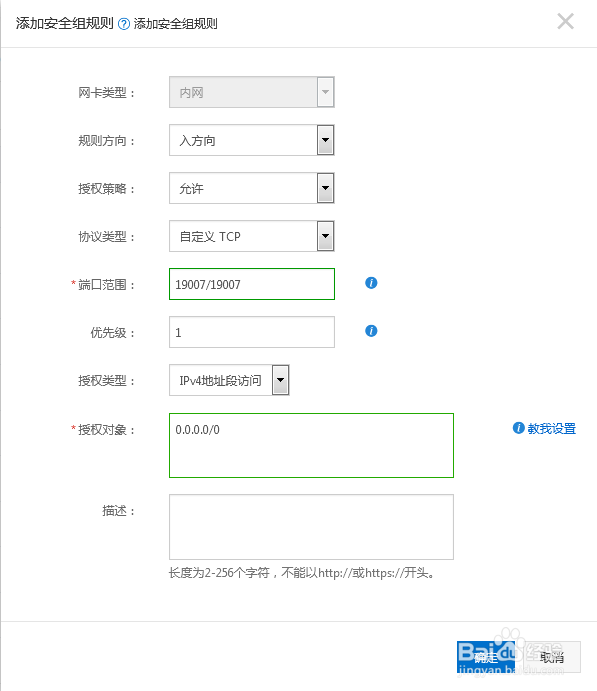The height and width of the screenshot is (691, 597).
Task: Expand the 授权类型 dropdown showing IPv4地址段访问
Action: point(229,380)
